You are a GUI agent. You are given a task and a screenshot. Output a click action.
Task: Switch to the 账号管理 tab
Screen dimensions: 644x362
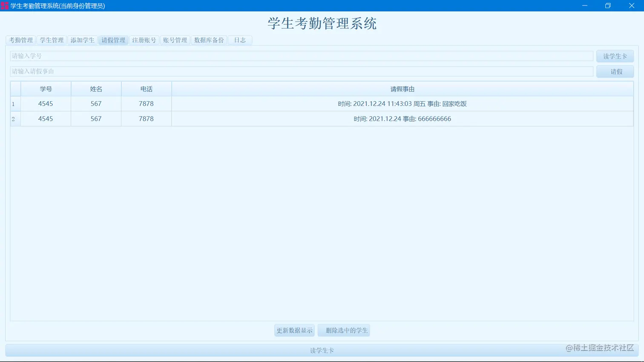175,40
